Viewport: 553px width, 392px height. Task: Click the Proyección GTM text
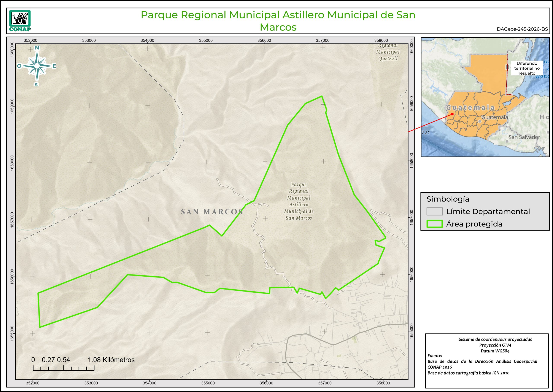(495, 345)
